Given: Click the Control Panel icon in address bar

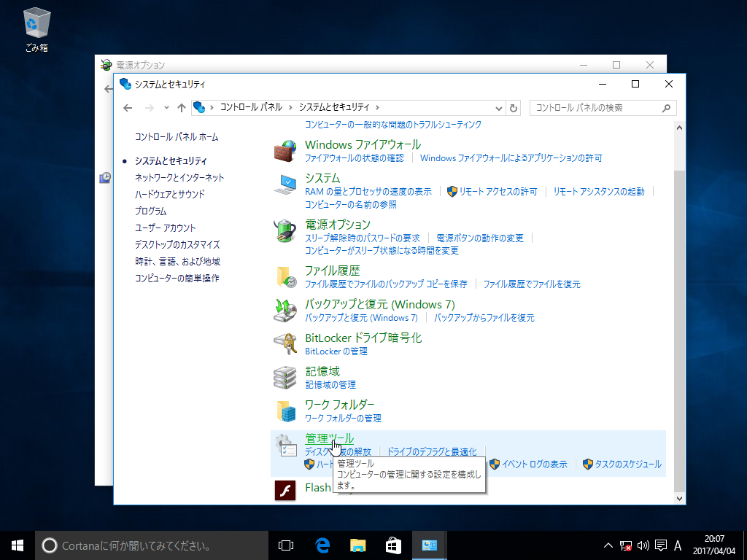Looking at the screenshot, I should pyautogui.click(x=200, y=108).
